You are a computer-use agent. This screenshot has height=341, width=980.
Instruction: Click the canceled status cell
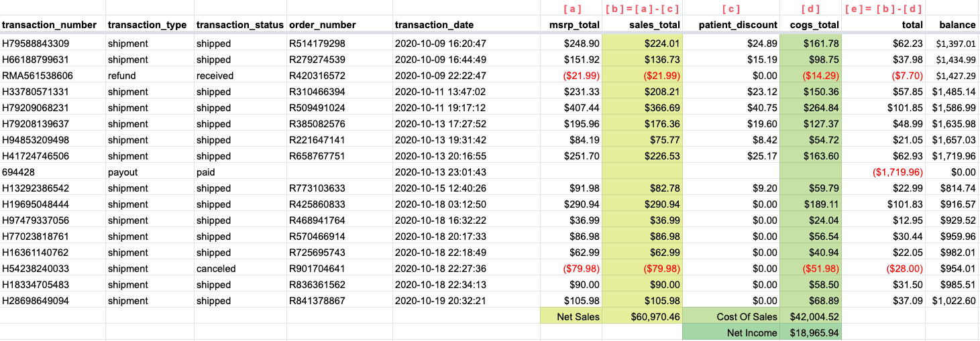[240, 269]
